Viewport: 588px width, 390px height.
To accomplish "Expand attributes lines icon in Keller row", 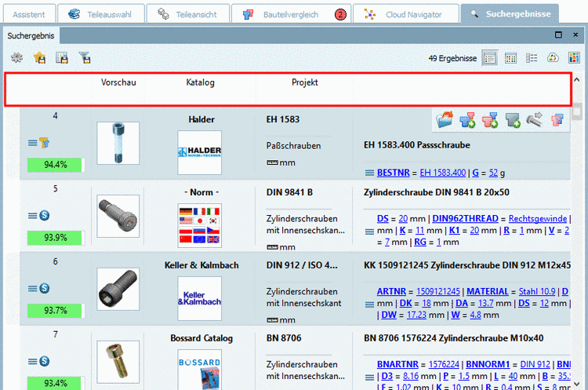I will click(369, 304).
